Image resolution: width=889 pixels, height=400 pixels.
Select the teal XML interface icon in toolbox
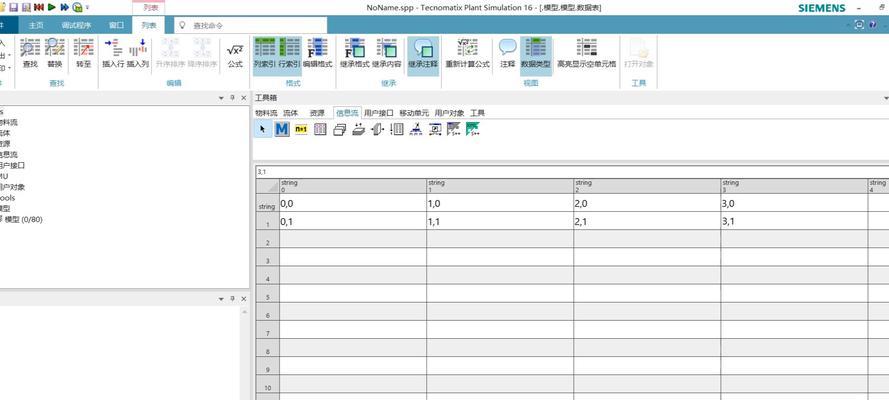[473, 129]
